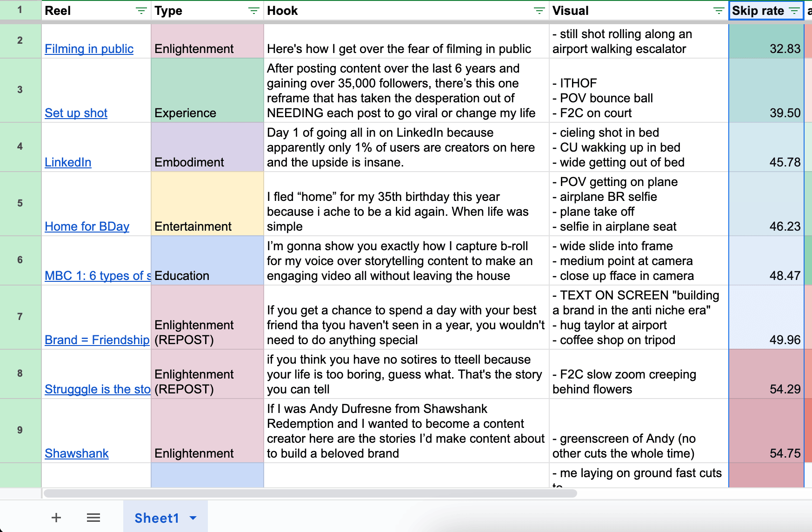Select row 9 header
The height and width of the screenshot is (532, 812).
click(x=20, y=430)
